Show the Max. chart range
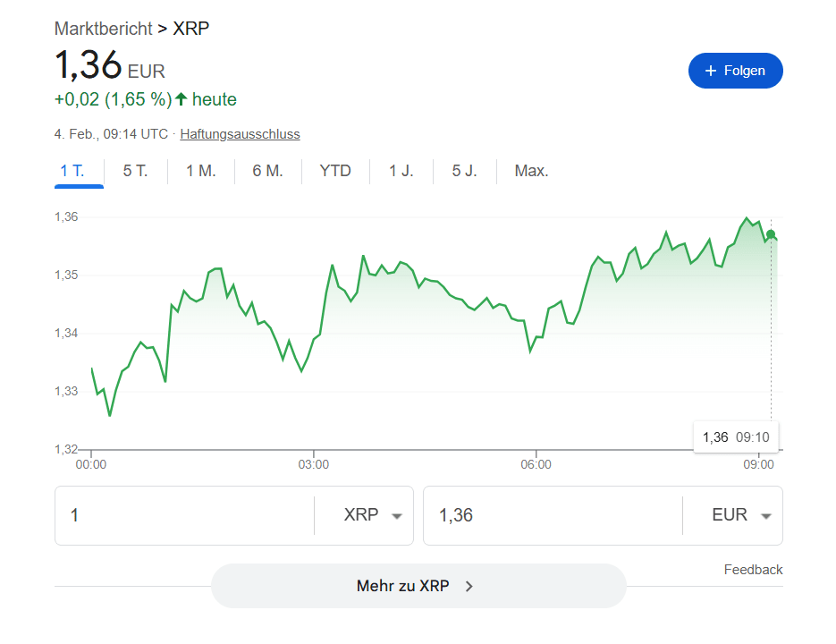The height and width of the screenshot is (644, 836). [532, 171]
